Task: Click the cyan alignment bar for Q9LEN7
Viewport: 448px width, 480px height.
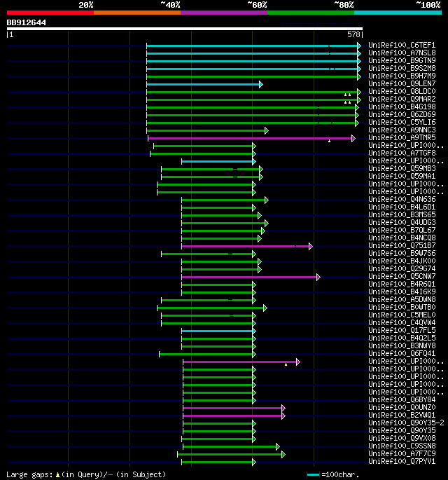Action: (203, 84)
